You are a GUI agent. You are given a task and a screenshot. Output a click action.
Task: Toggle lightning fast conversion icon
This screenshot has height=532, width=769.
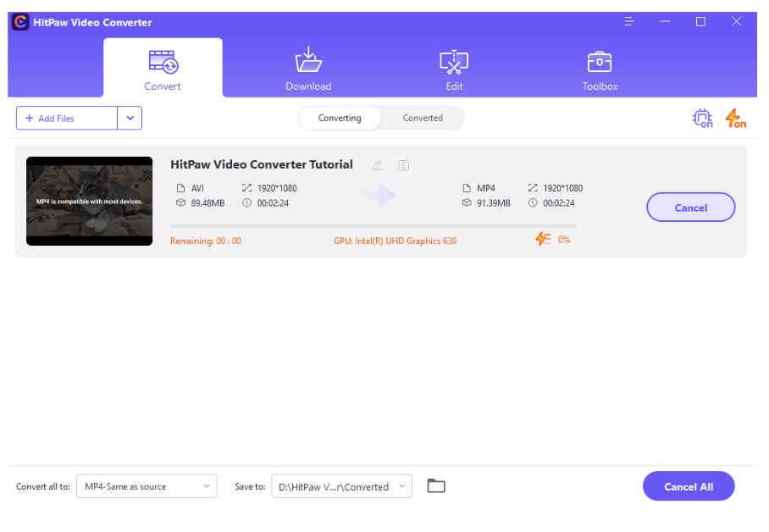[735, 119]
